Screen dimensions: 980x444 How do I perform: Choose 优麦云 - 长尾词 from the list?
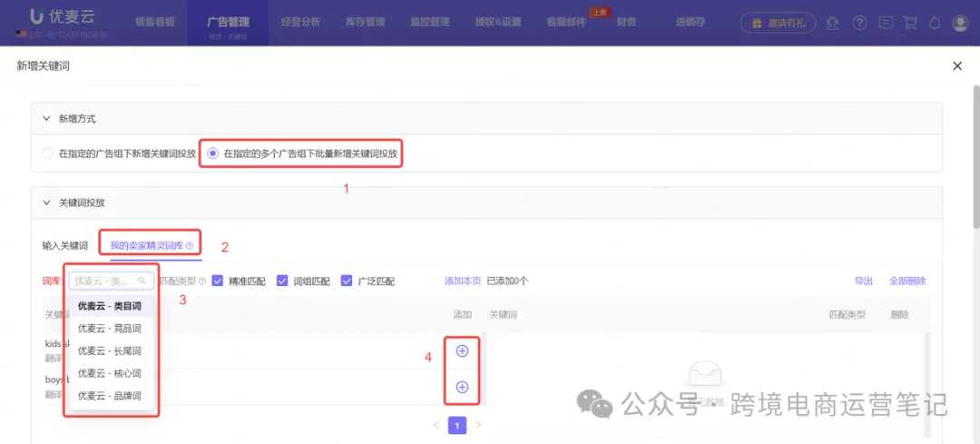tap(110, 350)
